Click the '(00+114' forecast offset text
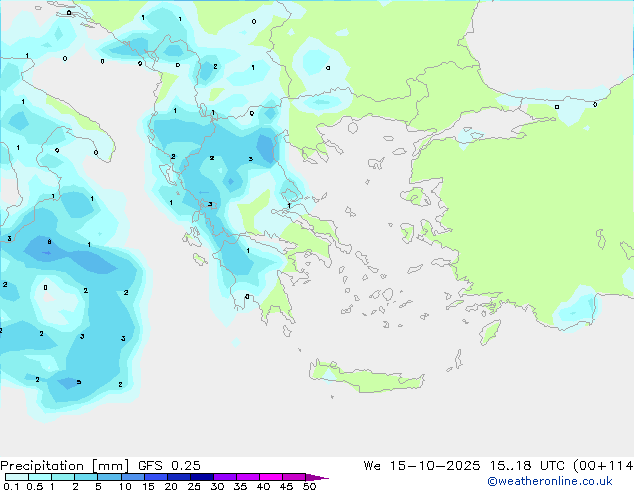 [x=603, y=465]
